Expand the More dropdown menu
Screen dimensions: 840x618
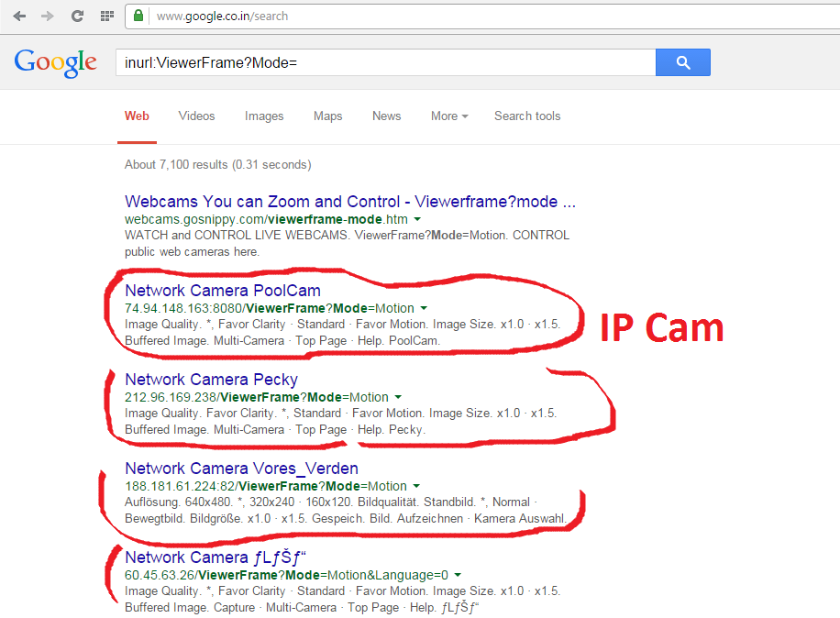[x=449, y=116]
